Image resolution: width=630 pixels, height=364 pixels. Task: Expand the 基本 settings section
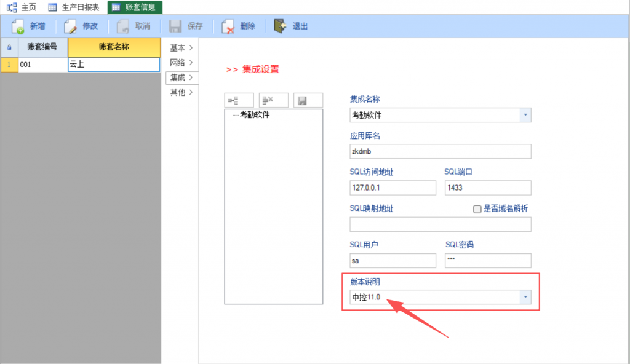pos(181,48)
